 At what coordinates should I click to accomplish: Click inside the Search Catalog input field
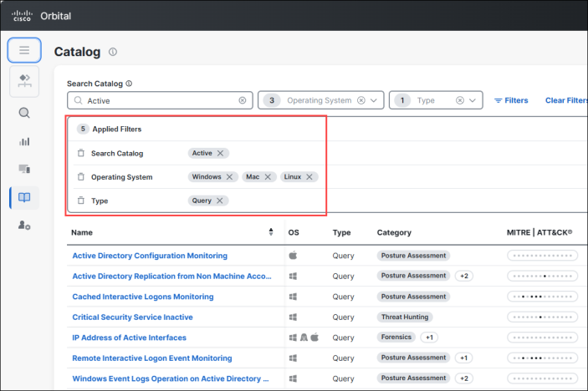pyautogui.click(x=160, y=100)
